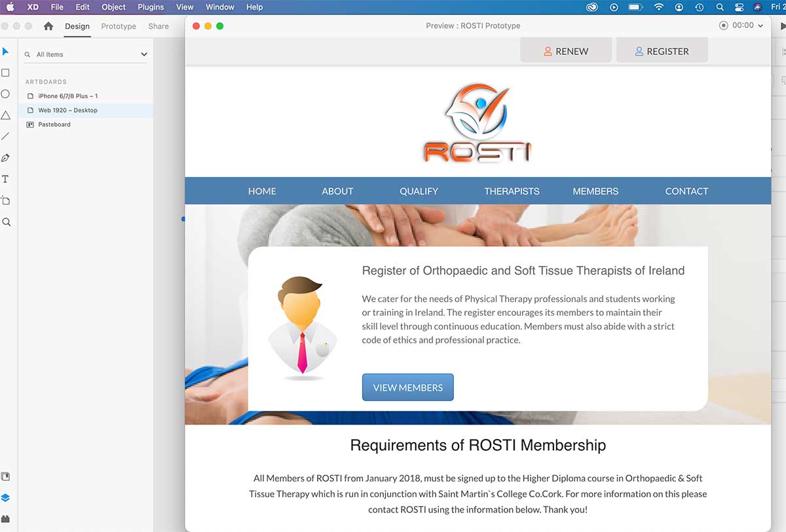
Task: Open Creative Cloud from menu bar
Action: click(x=592, y=7)
